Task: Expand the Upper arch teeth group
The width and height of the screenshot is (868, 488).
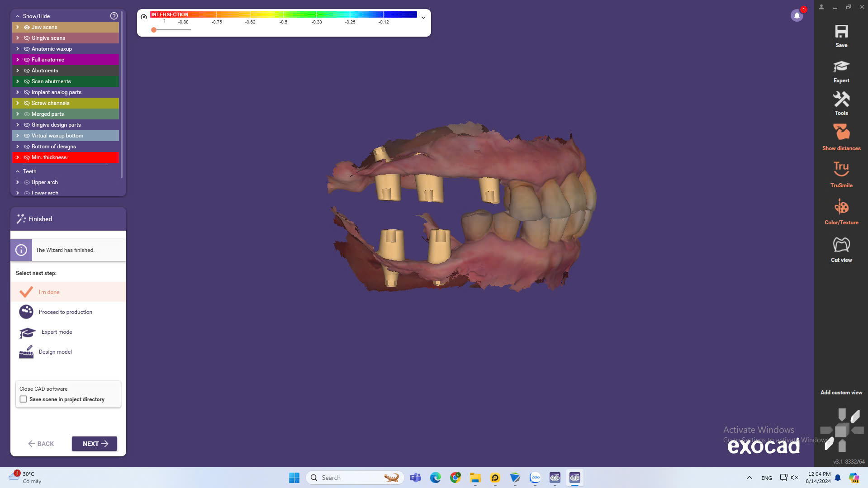Action: tap(18, 182)
